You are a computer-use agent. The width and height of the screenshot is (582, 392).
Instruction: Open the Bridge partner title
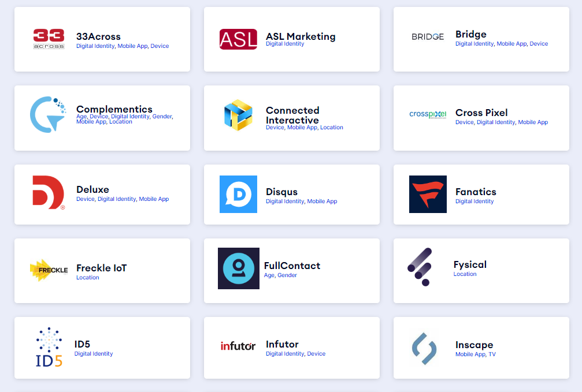(470, 34)
